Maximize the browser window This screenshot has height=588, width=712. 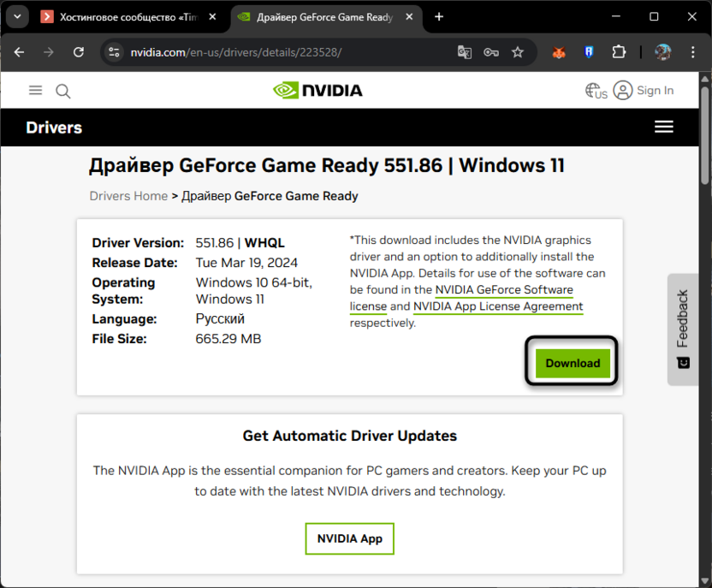pyautogui.click(x=654, y=17)
